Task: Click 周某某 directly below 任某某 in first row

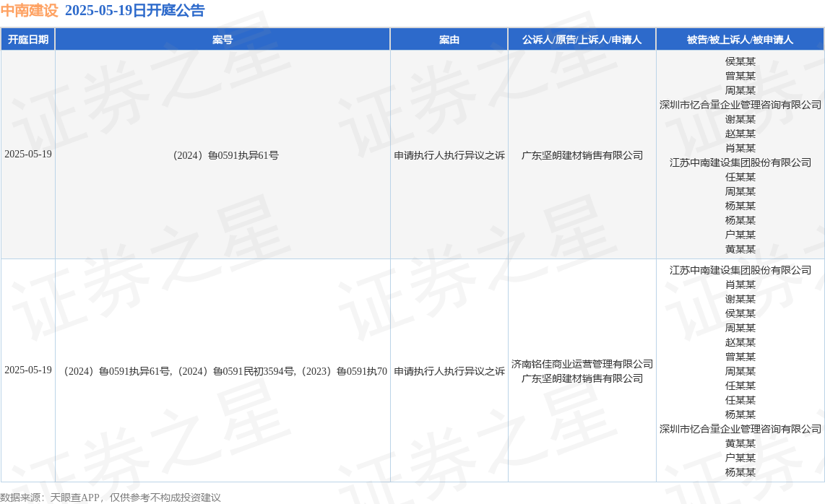Action: (740, 191)
